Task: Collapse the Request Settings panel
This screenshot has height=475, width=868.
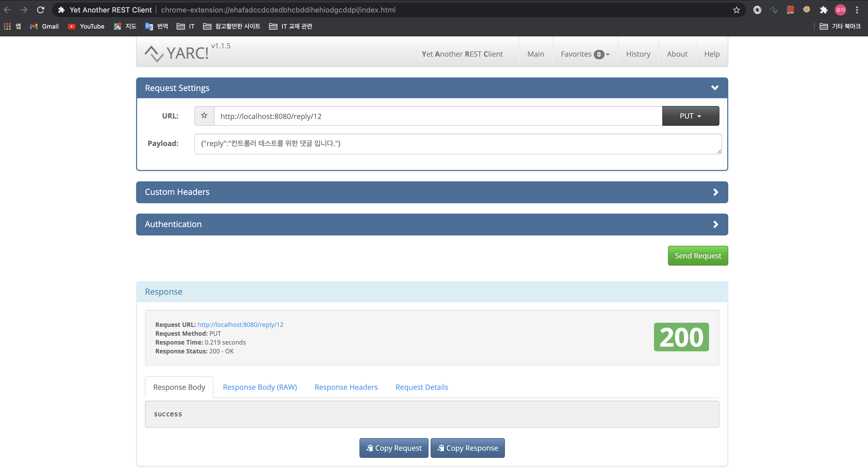Action: pos(715,88)
